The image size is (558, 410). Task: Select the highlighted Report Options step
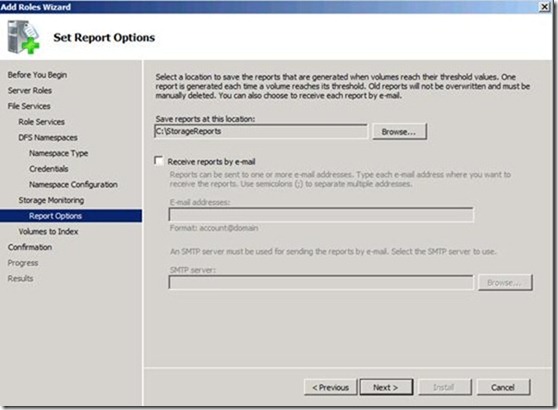71,216
